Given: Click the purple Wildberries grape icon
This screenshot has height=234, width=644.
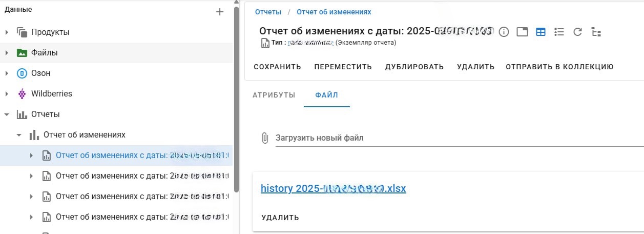Looking at the screenshot, I should [22, 94].
